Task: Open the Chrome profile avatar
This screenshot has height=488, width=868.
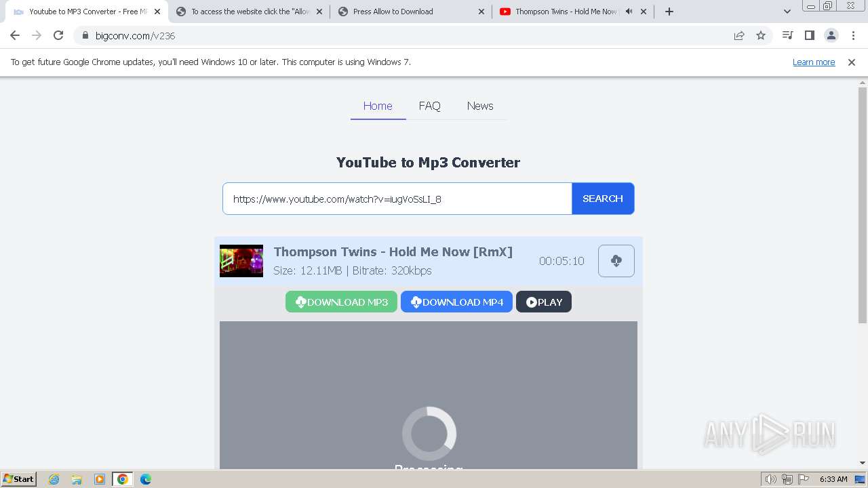Action: pyautogui.click(x=831, y=35)
